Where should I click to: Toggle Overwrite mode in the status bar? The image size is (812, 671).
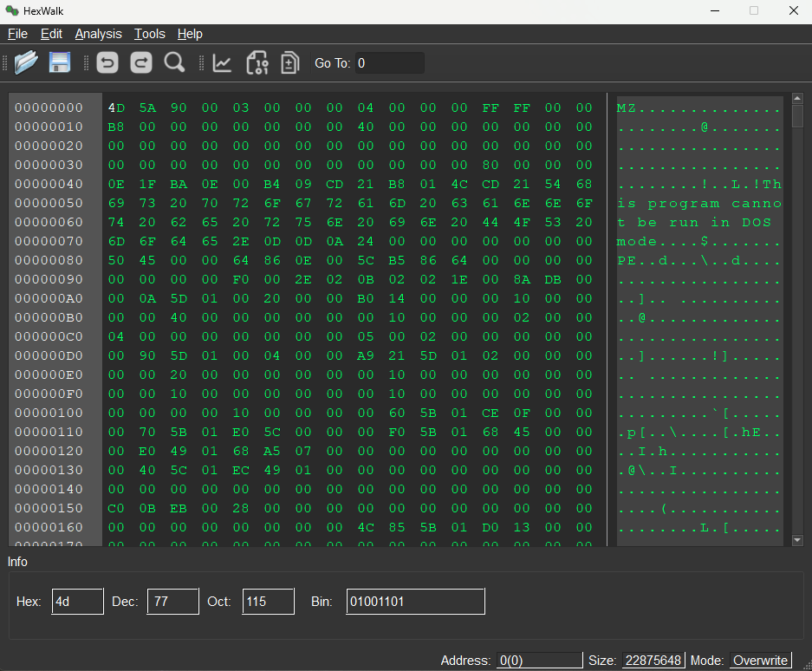(x=760, y=660)
